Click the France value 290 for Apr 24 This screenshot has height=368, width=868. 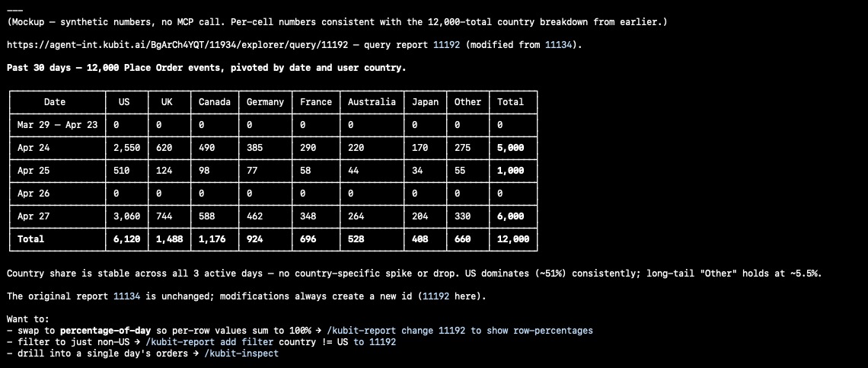[x=308, y=148]
